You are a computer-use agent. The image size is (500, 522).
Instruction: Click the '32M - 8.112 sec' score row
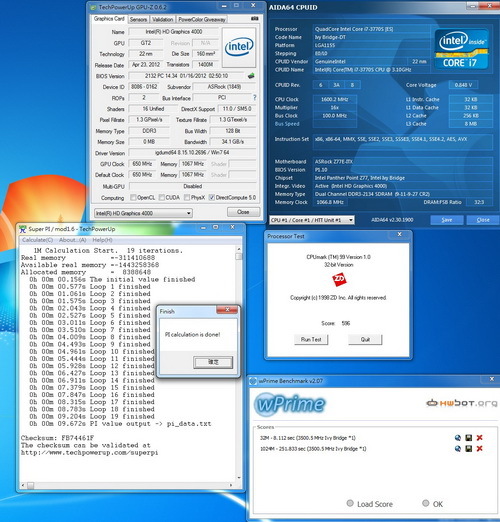308,438
